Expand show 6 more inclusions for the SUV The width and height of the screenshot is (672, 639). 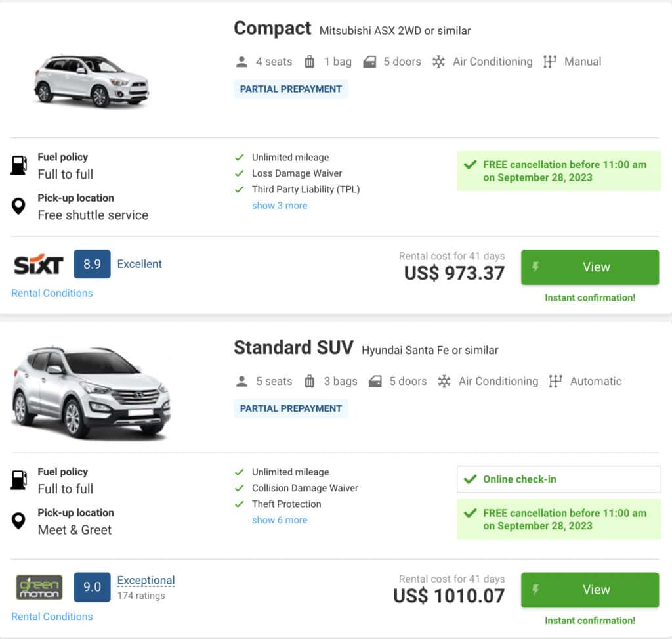click(280, 519)
